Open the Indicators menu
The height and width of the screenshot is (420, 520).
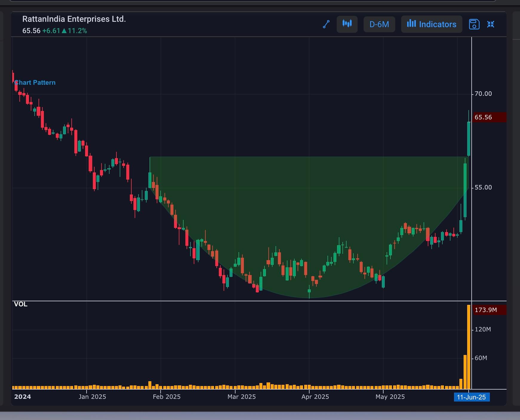pos(432,24)
